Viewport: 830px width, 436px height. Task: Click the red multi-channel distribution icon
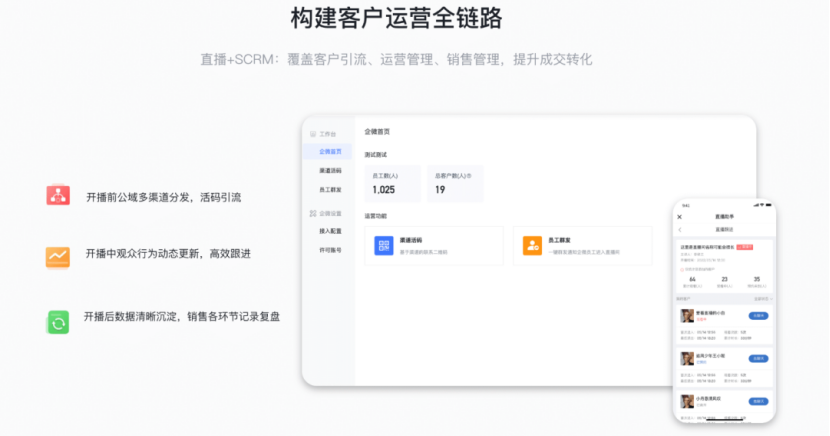(58, 196)
